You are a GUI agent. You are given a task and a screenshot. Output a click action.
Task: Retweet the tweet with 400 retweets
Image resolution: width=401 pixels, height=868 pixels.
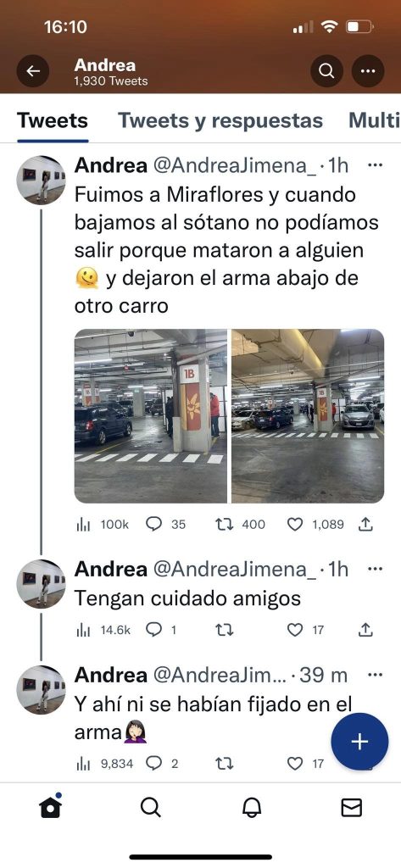[x=225, y=524]
